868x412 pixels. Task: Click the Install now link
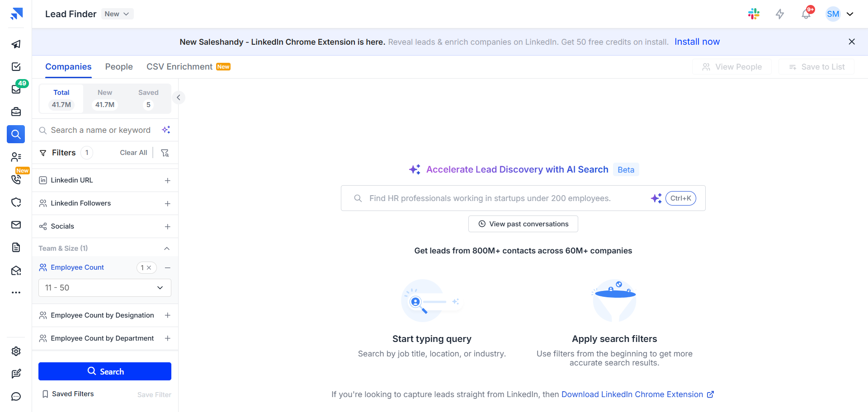697,42
